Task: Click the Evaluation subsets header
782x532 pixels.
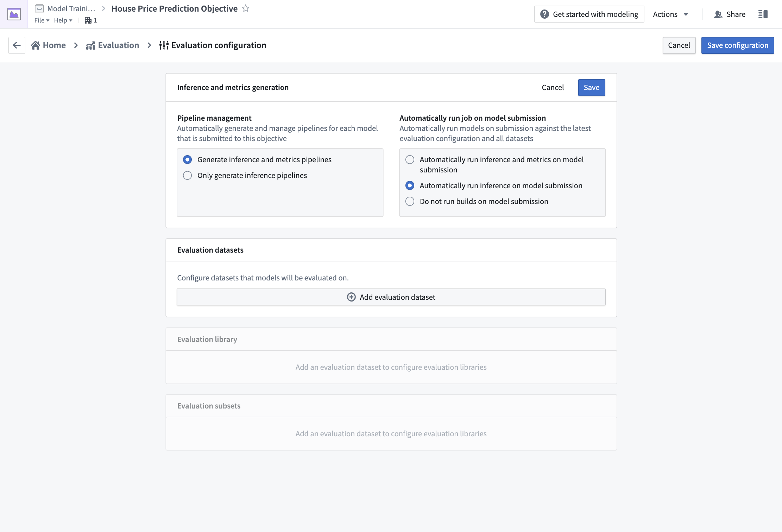Action: pos(209,406)
